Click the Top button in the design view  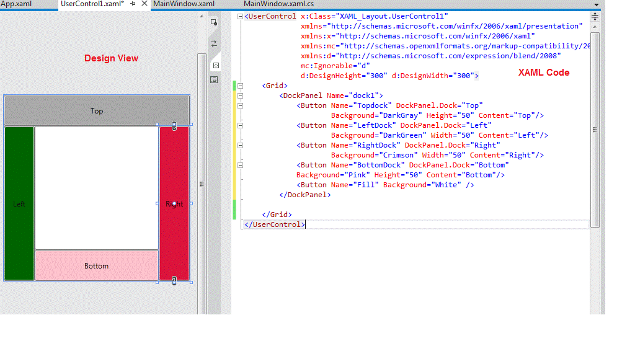pos(97,110)
